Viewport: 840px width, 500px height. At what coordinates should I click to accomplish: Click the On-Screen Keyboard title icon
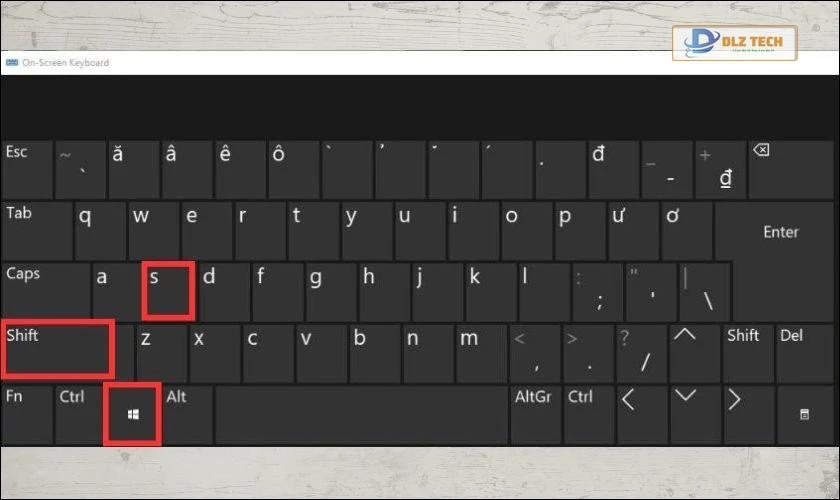coord(12,63)
